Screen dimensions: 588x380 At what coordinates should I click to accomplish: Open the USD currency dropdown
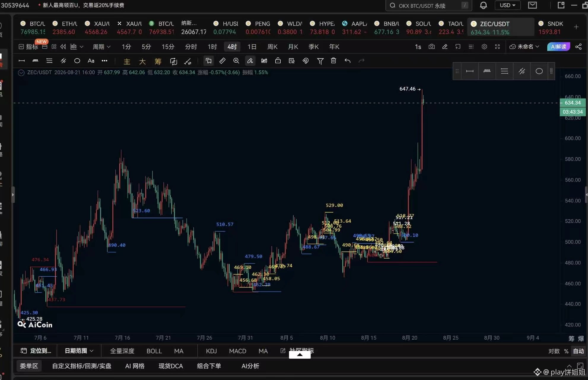[508, 5]
